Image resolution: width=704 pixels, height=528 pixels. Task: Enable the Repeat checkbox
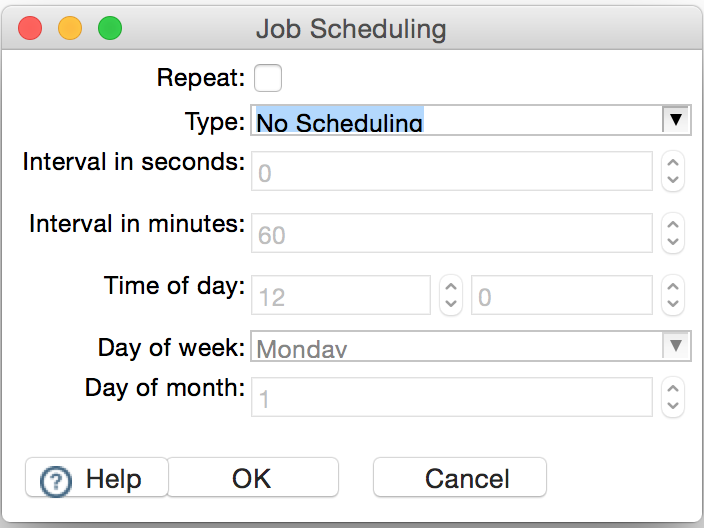coord(268,78)
